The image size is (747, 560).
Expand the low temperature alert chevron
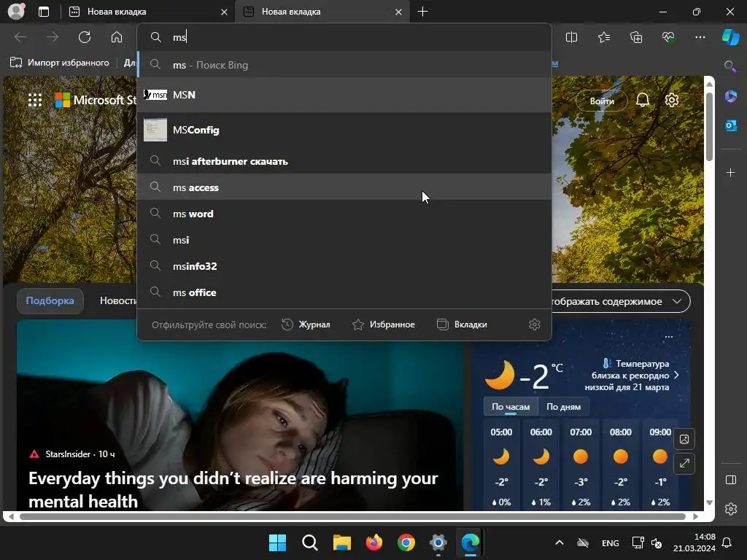point(676,376)
